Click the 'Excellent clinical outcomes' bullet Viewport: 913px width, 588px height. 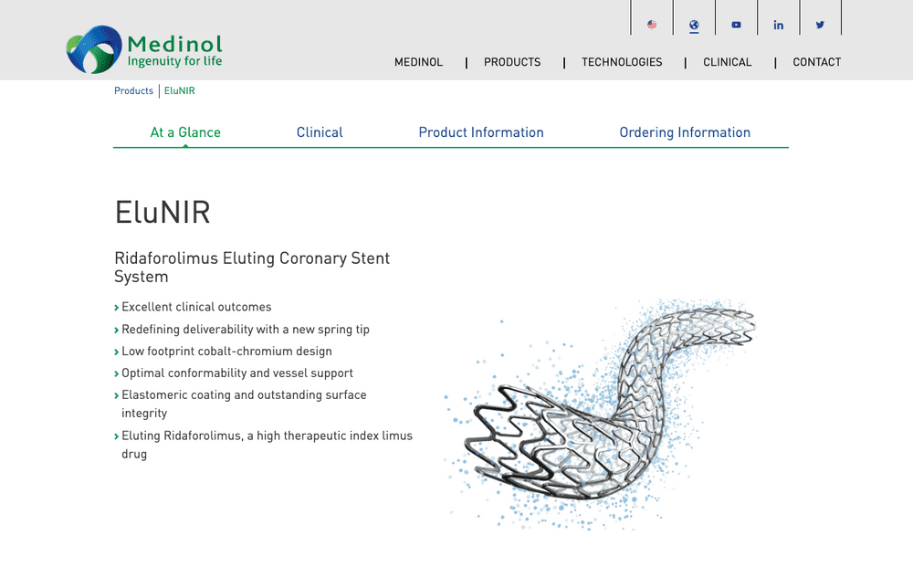click(x=196, y=308)
